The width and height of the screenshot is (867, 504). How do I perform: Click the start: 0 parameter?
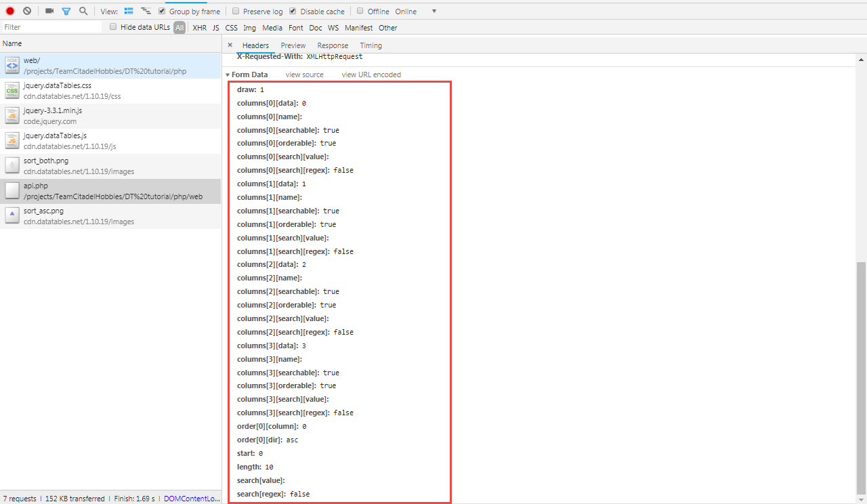[250, 453]
